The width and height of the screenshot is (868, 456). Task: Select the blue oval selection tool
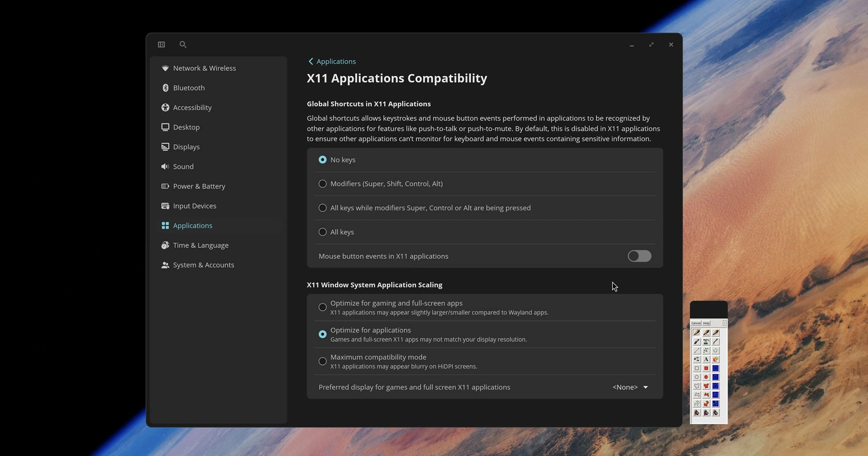point(716,377)
